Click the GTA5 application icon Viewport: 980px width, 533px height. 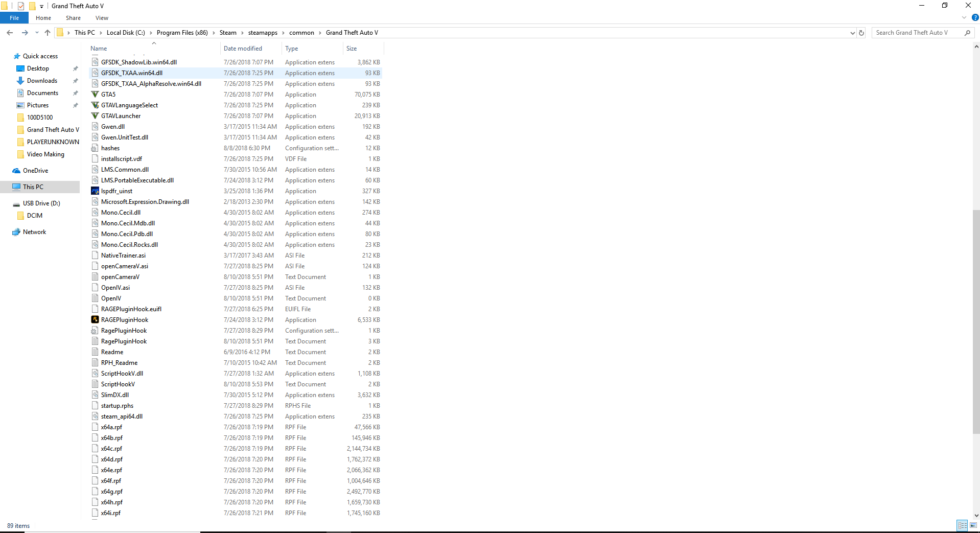point(95,95)
